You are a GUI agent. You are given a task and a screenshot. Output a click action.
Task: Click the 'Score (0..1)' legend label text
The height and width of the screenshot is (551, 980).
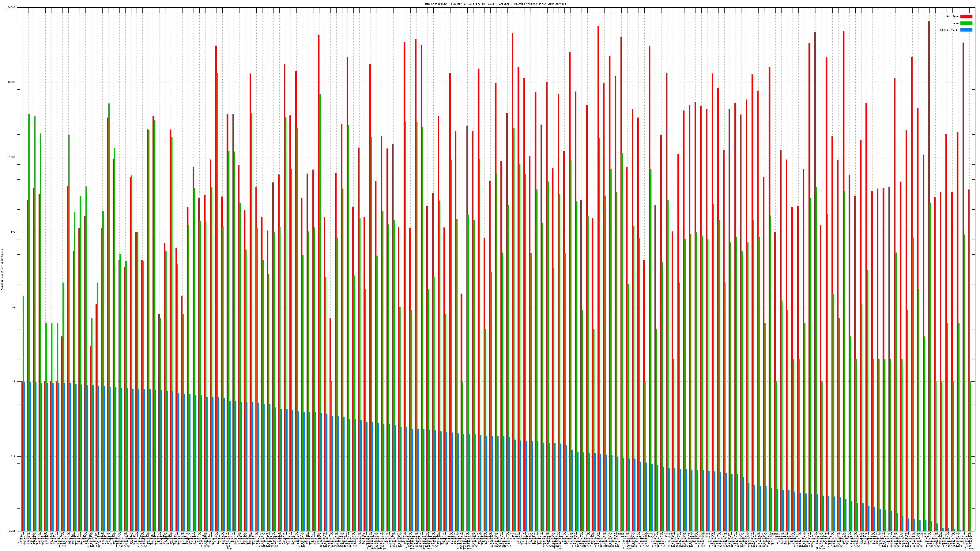point(949,30)
